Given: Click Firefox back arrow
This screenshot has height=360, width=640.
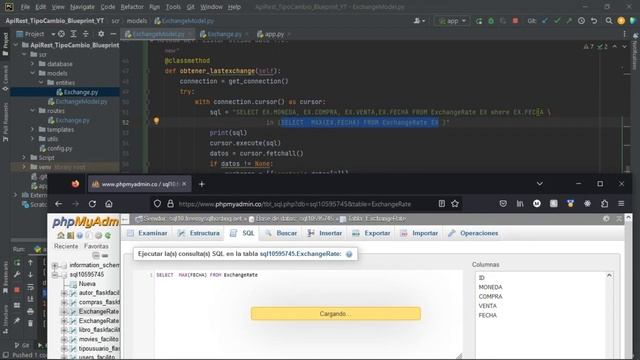Looking at the screenshot, I should tap(59, 204).
